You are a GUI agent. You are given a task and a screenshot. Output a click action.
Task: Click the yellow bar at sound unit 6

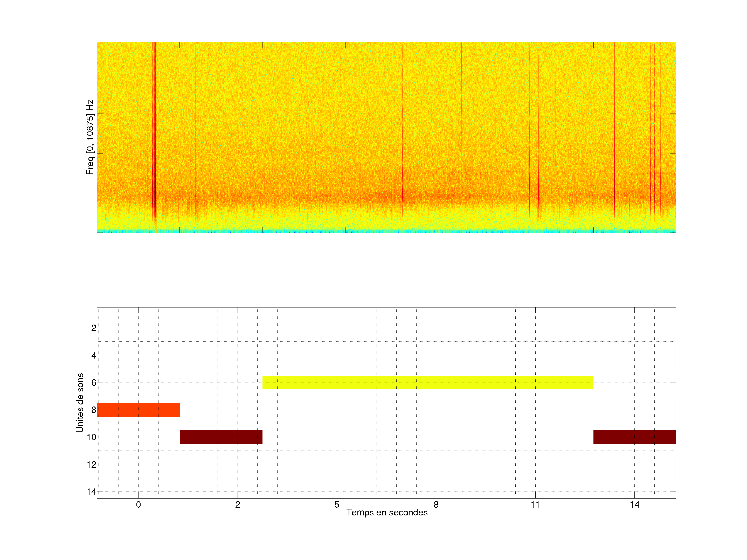coord(428,382)
